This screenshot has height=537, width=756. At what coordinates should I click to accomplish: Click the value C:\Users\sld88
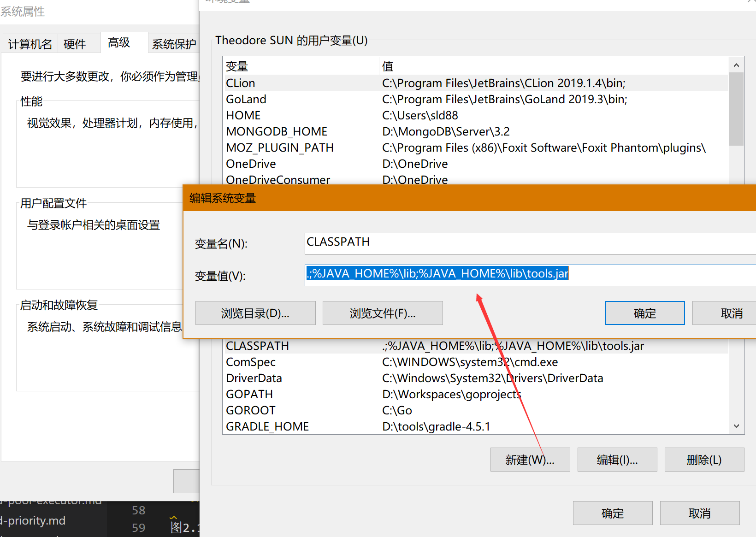[x=420, y=115]
